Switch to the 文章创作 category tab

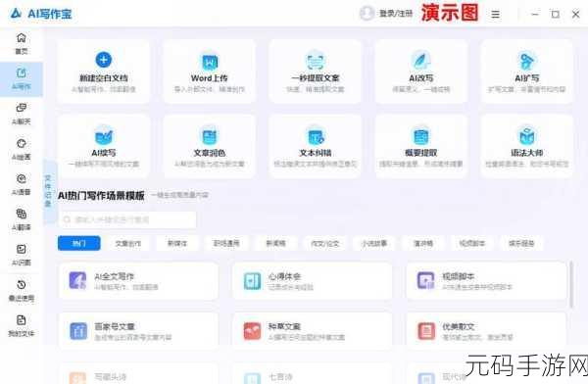pos(127,243)
